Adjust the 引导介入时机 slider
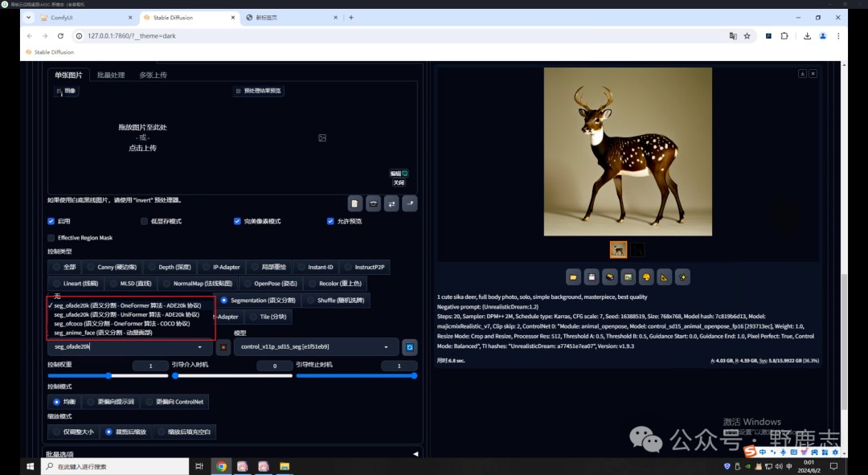 232,376
